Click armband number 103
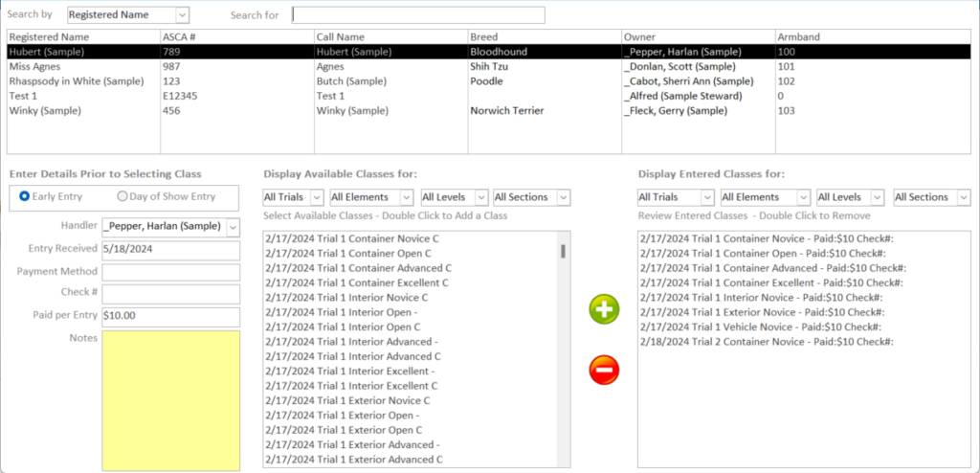This screenshot has height=473, width=980. (873, 111)
